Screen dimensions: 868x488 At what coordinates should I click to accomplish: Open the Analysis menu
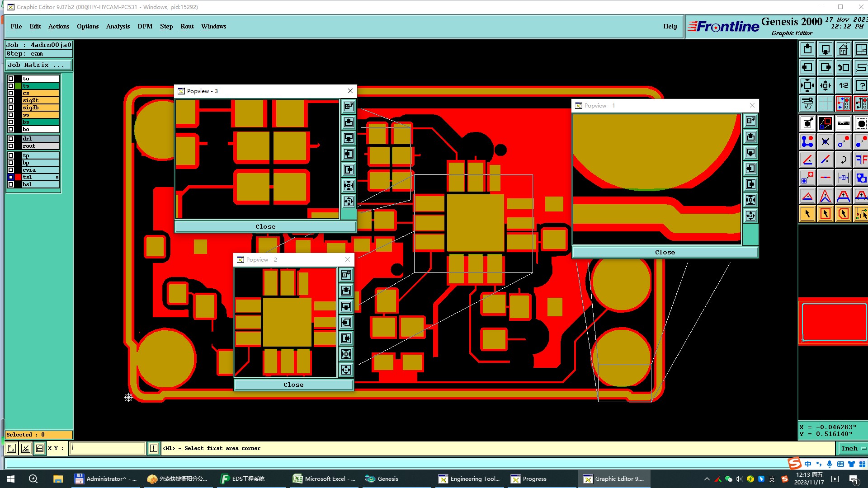(x=118, y=26)
